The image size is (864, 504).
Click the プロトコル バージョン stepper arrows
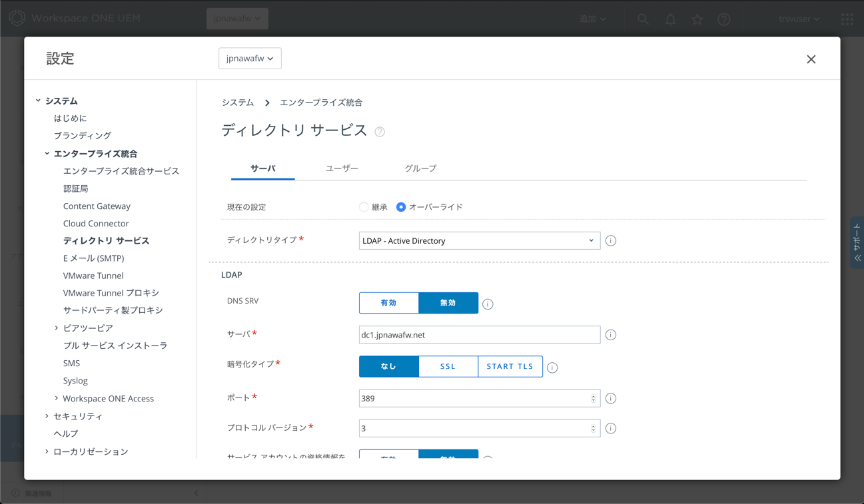coord(594,428)
